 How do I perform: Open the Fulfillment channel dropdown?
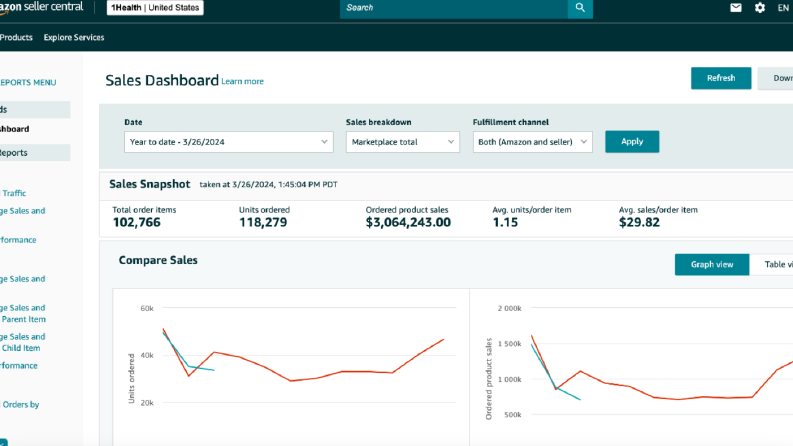[533, 142]
